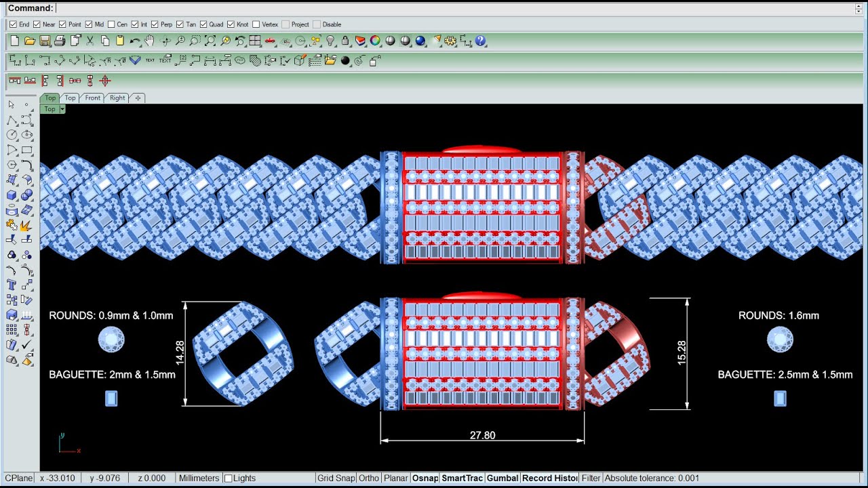Viewport: 868px width, 488px height.
Task: Toggle the Mid osnap checkbox
Action: click(x=89, y=24)
